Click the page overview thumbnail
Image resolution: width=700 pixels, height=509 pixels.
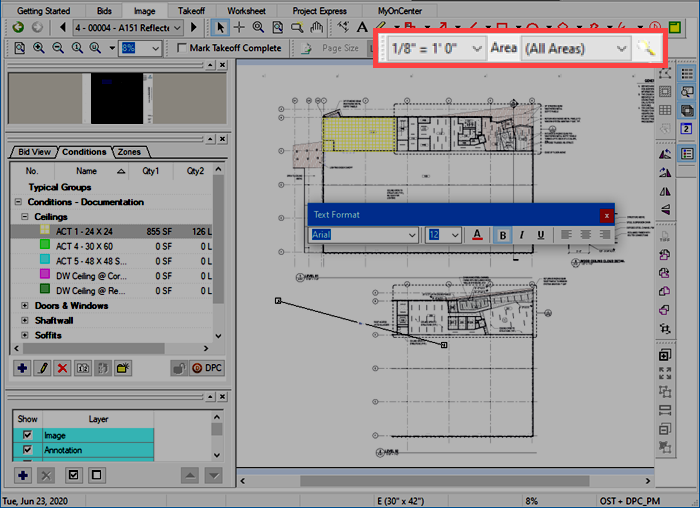117,99
